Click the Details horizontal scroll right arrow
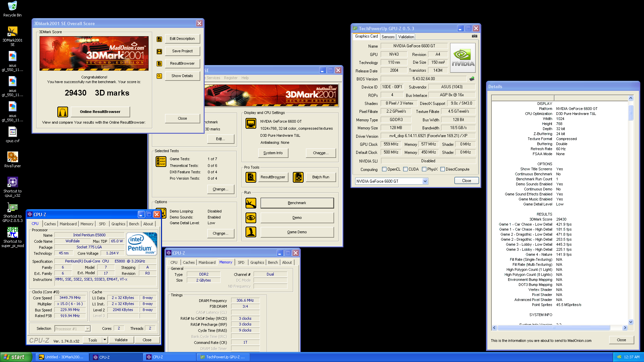 (x=625, y=327)
